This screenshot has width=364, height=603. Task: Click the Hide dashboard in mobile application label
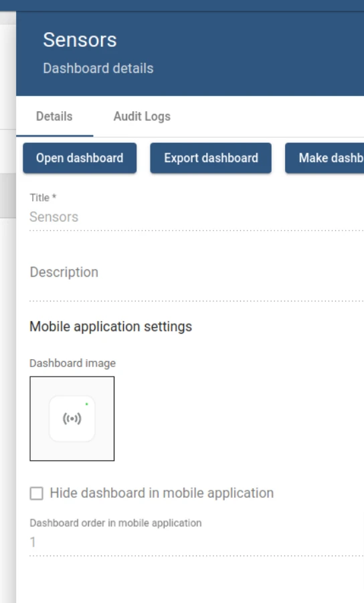coord(162,493)
